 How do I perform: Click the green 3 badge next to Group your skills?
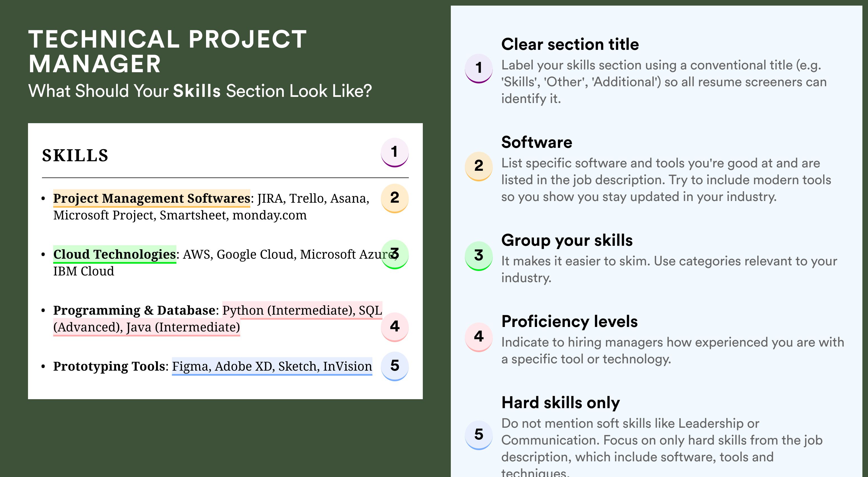479,256
